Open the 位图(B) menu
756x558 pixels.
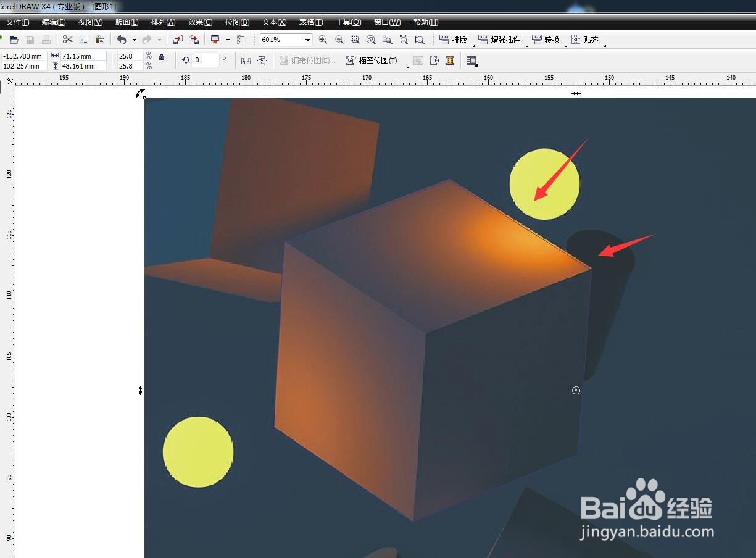[237, 22]
